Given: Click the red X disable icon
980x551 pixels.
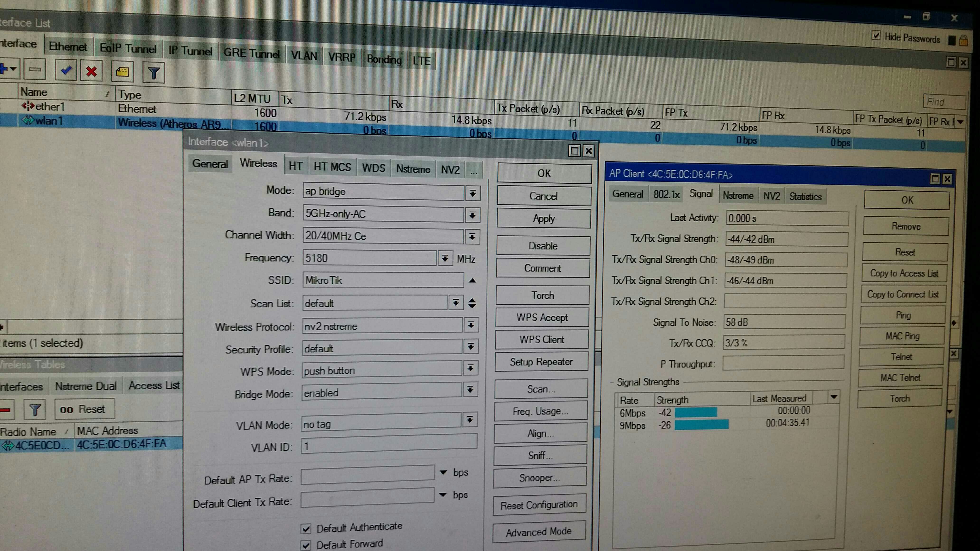Looking at the screenshot, I should pyautogui.click(x=91, y=71).
